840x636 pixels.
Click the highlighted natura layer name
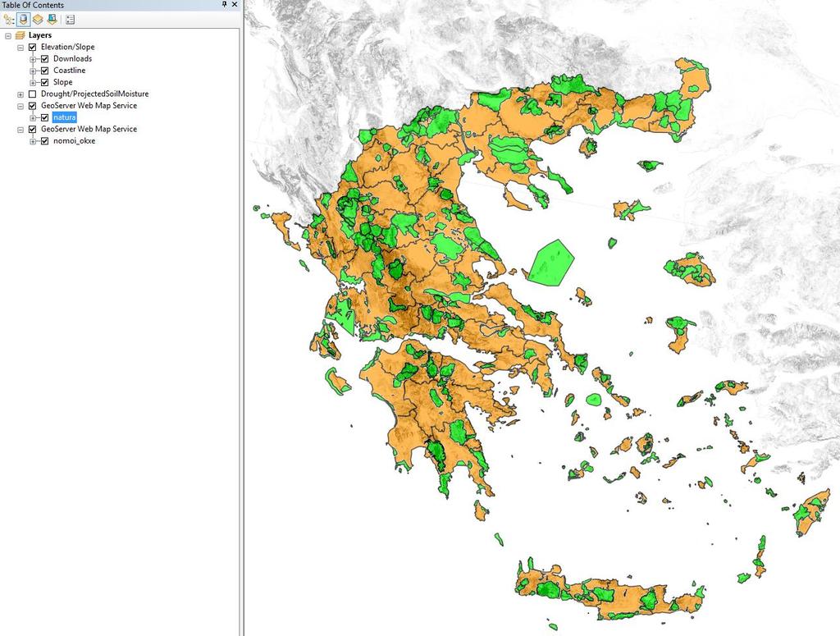(64, 117)
